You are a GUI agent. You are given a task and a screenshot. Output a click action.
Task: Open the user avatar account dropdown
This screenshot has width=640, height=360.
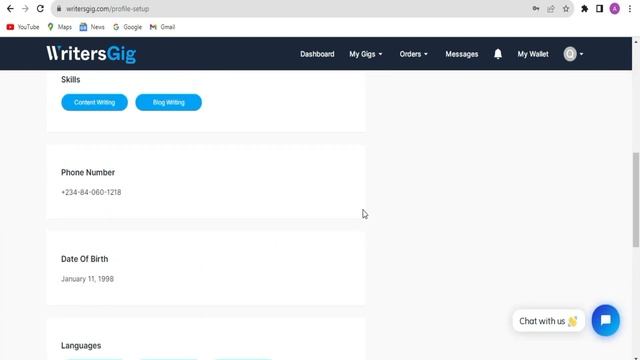tap(573, 54)
